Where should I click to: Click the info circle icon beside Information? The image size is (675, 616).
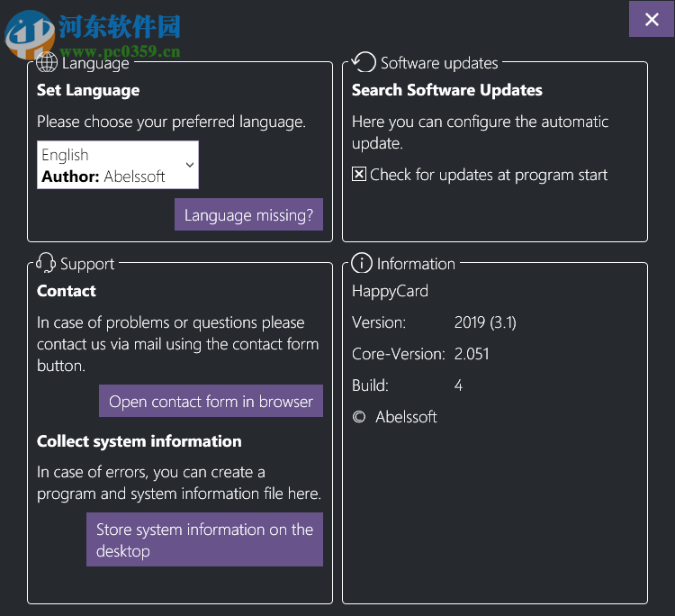tap(361, 263)
